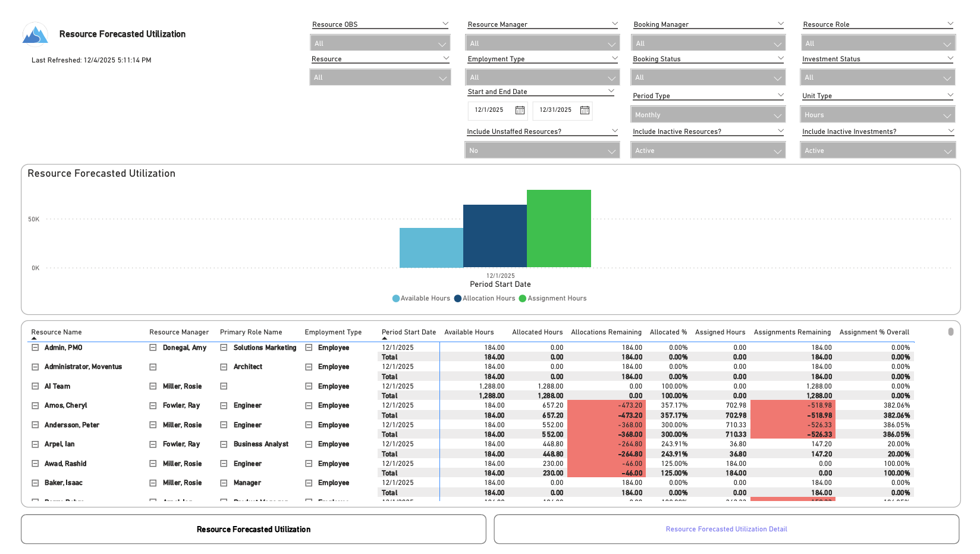980x554 pixels.
Task: Collapse the Solutions Marketing role icon
Action: coord(224,348)
